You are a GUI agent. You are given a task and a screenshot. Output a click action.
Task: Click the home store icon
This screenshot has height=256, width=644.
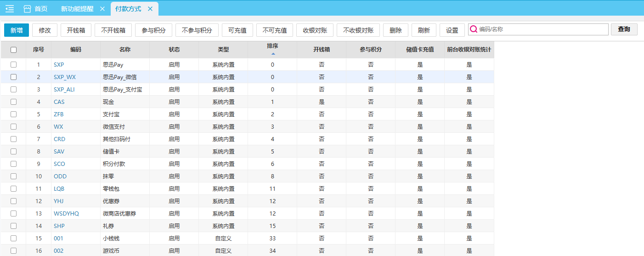[27, 9]
